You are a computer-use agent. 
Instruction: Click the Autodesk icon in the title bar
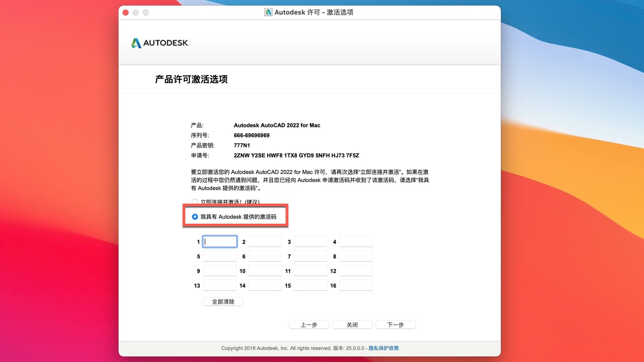(x=268, y=12)
